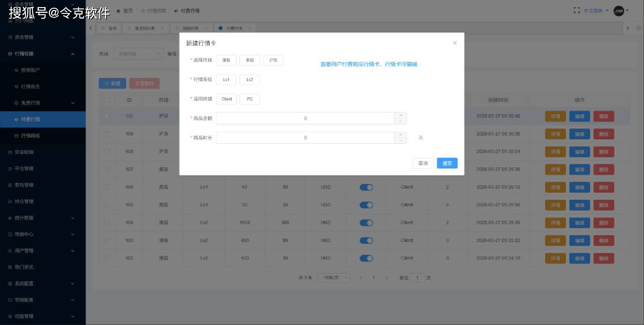Click the home icon in breadcrumb
The image size is (644, 325).
[x=118, y=11]
